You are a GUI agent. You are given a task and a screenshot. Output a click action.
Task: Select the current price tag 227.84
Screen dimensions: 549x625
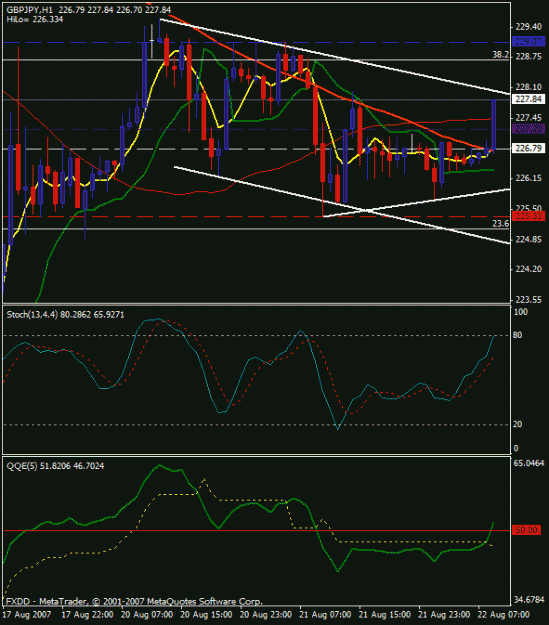click(x=528, y=99)
